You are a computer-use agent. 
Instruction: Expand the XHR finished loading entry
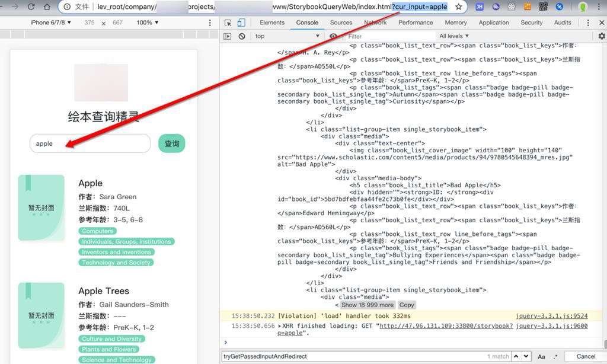280,326
